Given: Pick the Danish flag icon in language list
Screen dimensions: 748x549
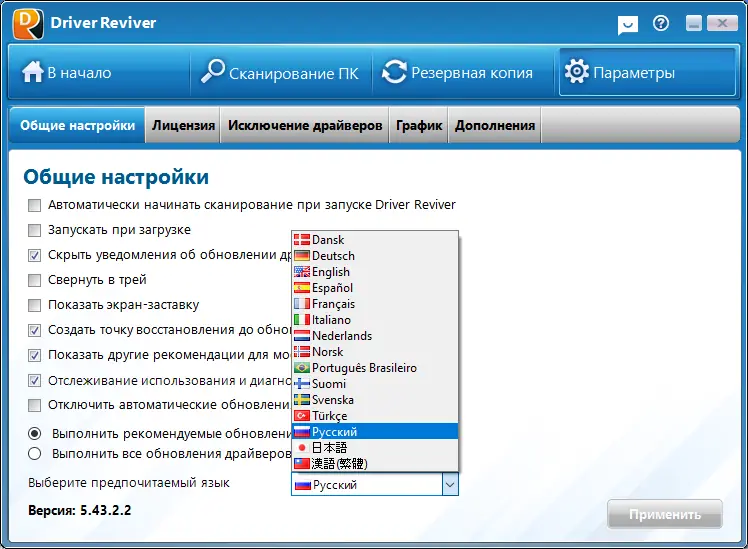Looking at the screenshot, I should 301,239.
